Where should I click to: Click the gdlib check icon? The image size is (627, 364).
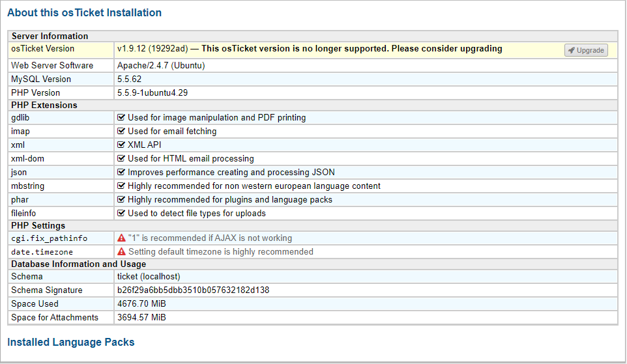click(x=121, y=117)
